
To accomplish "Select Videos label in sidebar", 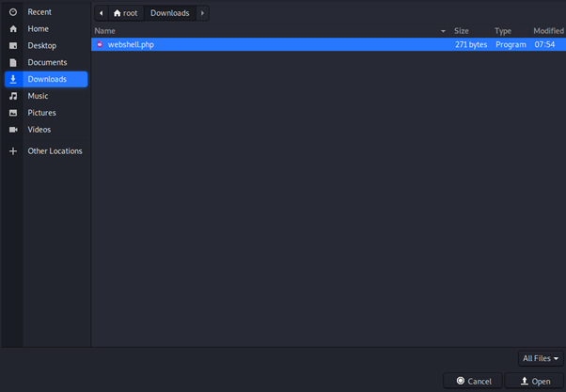I will coord(39,130).
